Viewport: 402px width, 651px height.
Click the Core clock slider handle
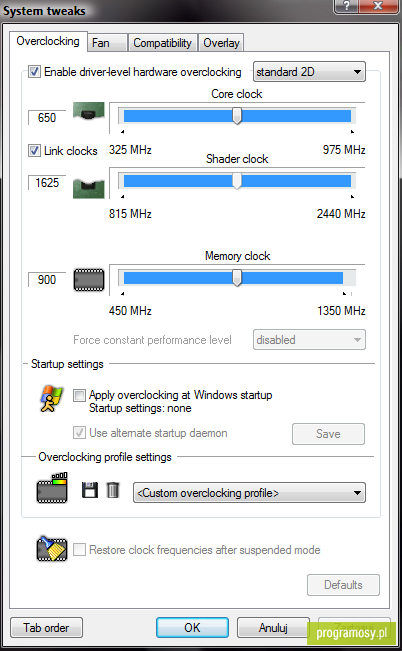237,115
